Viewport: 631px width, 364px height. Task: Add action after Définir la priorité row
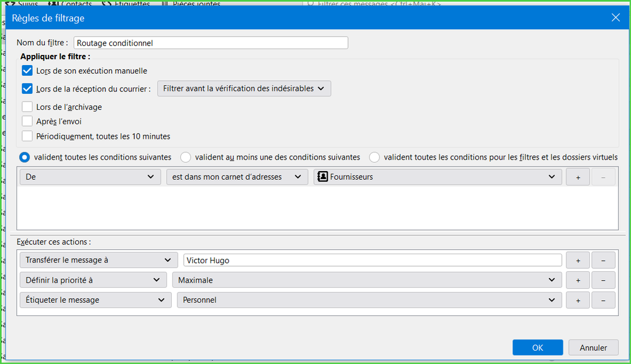(577, 280)
